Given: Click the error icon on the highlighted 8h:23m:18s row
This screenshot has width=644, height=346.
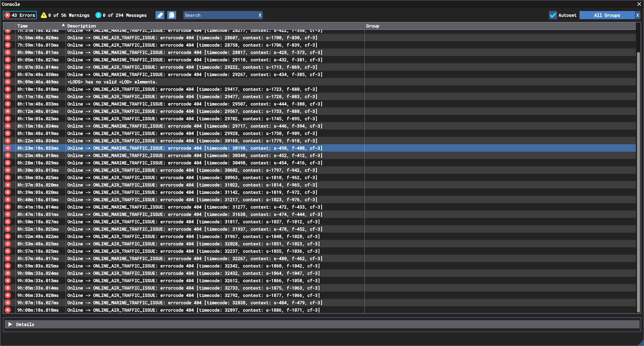Looking at the screenshot, I should click(x=8, y=148).
